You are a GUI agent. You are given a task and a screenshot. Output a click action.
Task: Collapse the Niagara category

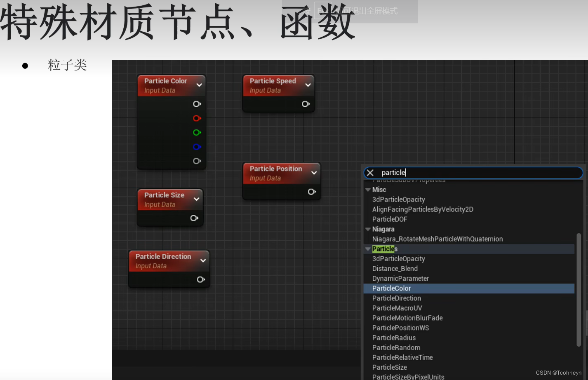pyautogui.click(x=368, y=229)
